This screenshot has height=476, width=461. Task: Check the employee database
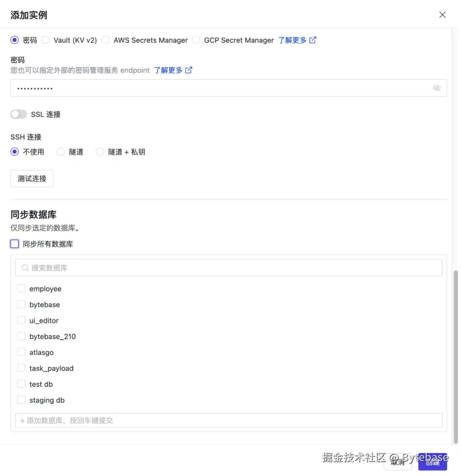click(21, 288)
